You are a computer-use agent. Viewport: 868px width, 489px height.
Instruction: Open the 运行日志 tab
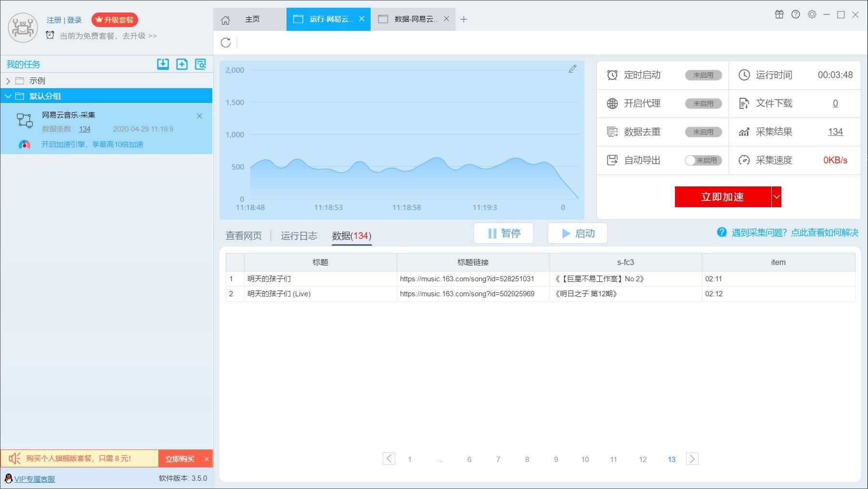pos(299,236)
